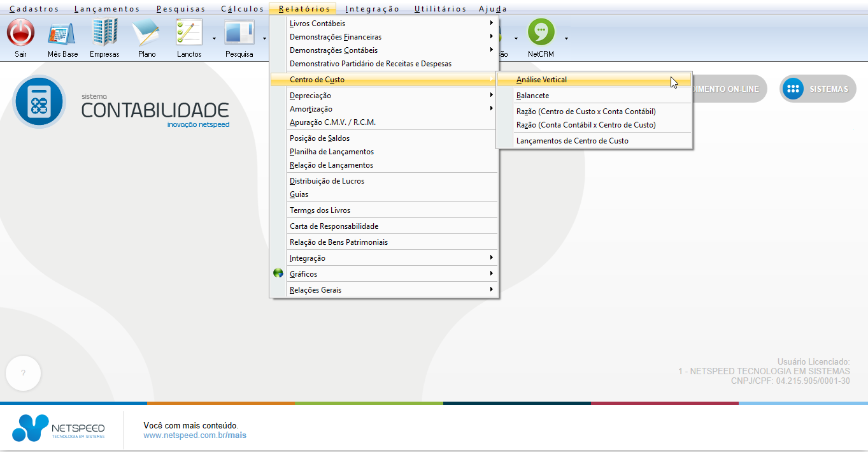Select Posição de Saldos

coord(384,138)
